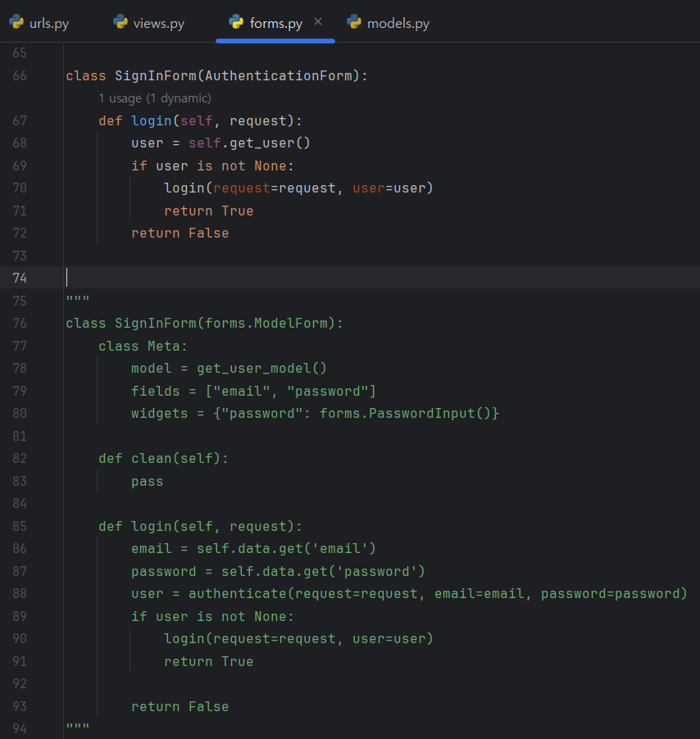The image size is (700, 739).
Task: Click the closing triple quotes on line 94
Action: 78,728
